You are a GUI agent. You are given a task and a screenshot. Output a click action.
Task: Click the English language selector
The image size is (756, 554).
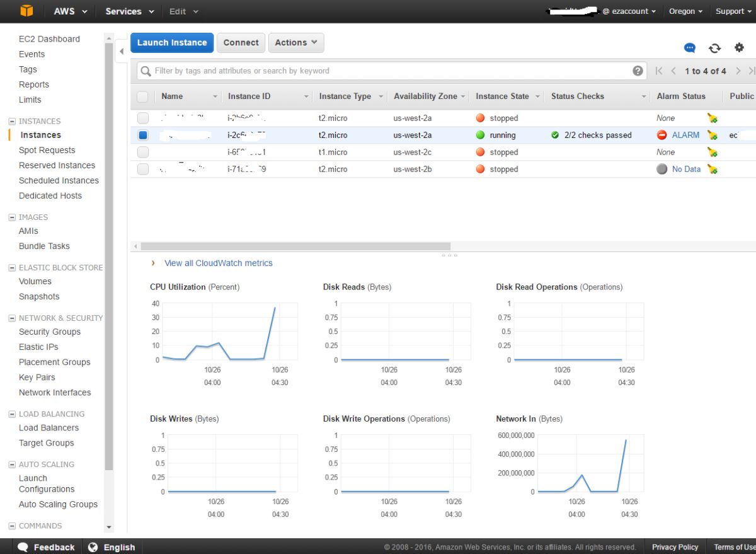[119, 547]
